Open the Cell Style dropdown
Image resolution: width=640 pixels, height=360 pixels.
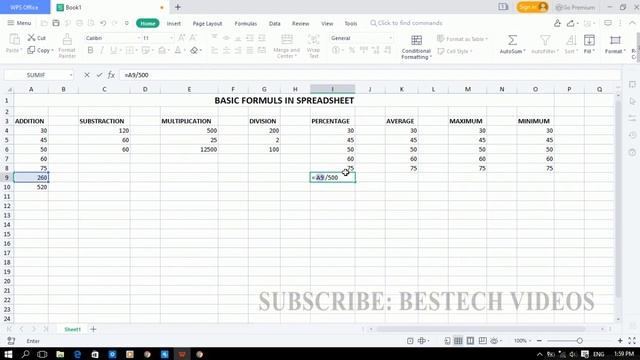pos(455,51)
